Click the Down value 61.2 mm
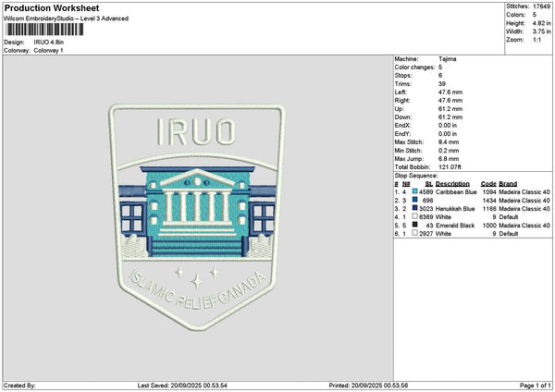This screenshot has width=555, height=392. click(x=450, y=117)
